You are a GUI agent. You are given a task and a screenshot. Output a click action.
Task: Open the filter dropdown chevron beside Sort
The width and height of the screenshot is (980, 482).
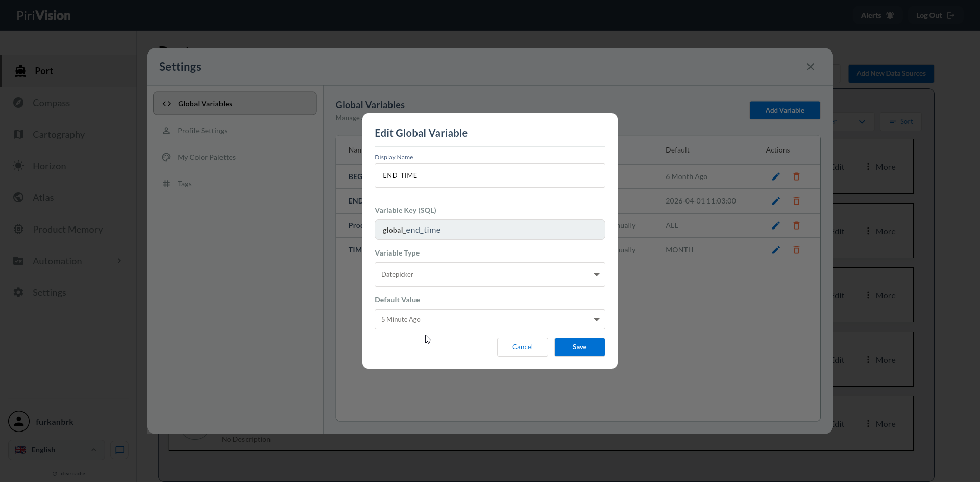(862, 122)
